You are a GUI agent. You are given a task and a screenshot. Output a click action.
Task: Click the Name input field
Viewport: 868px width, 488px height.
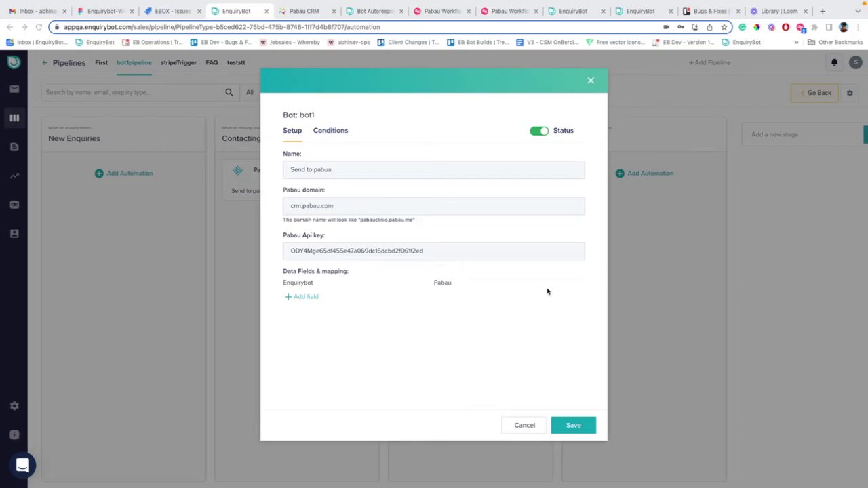pyautogui.click(x=433, y=169)
